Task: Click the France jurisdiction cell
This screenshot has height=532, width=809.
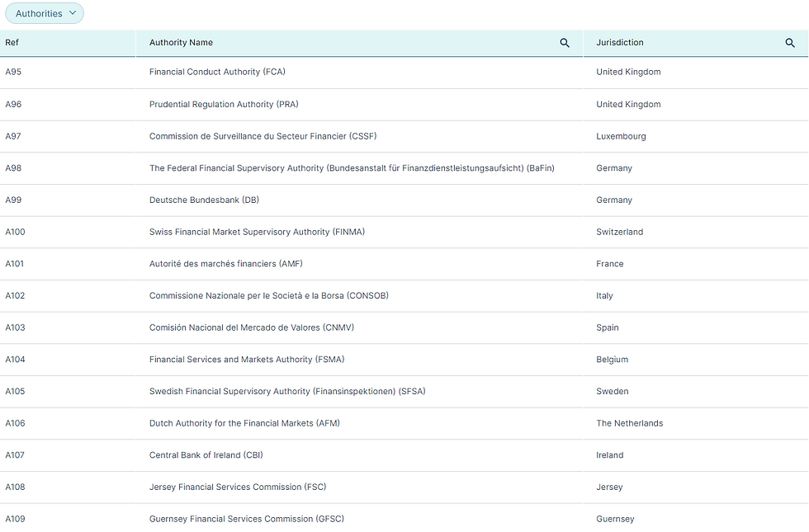Action: (610, 264)
